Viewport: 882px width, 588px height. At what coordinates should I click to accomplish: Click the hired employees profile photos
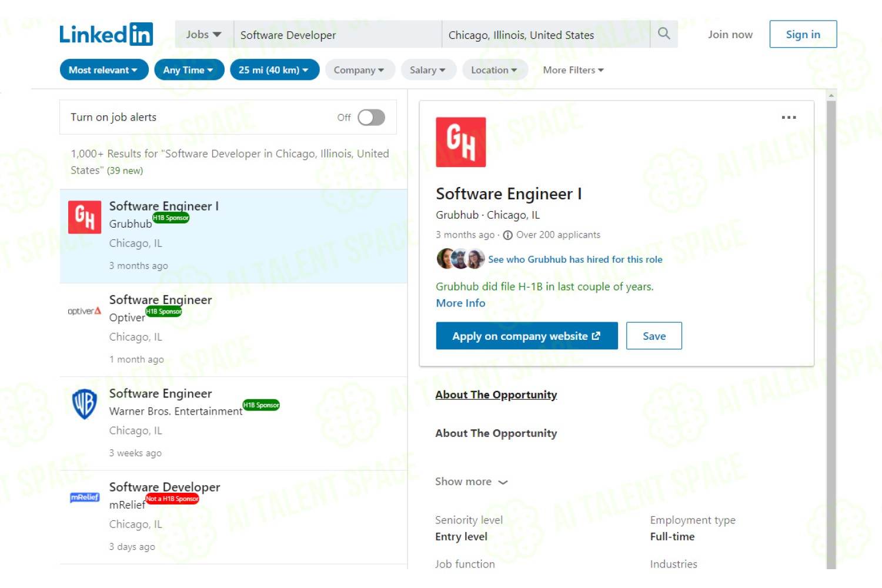[x=460, y=259]
